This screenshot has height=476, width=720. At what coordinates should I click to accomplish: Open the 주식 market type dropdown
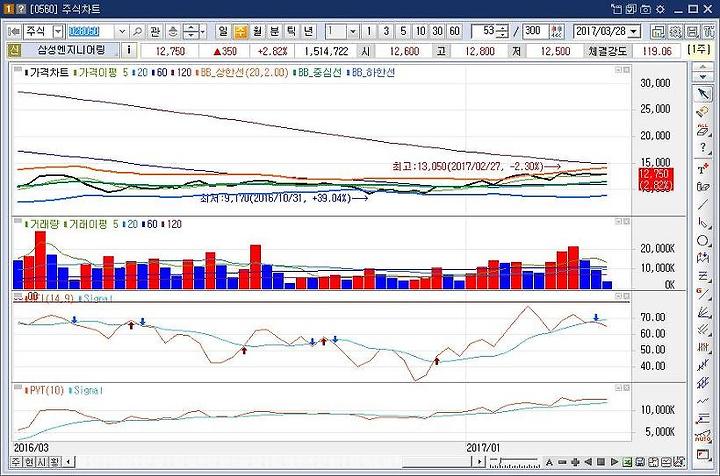58,31
